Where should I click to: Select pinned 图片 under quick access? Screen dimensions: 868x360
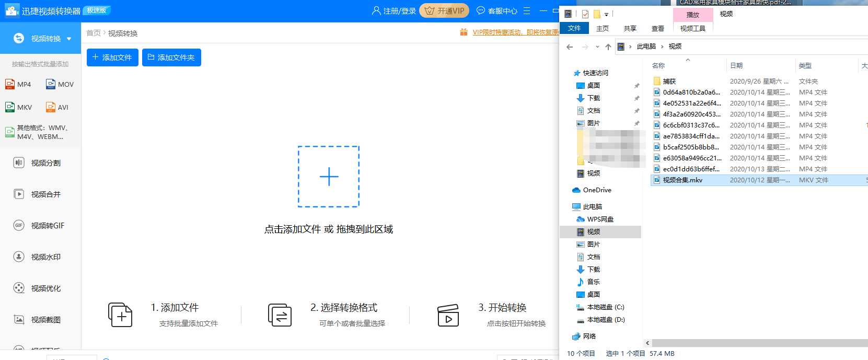click(x=593, y=123)
